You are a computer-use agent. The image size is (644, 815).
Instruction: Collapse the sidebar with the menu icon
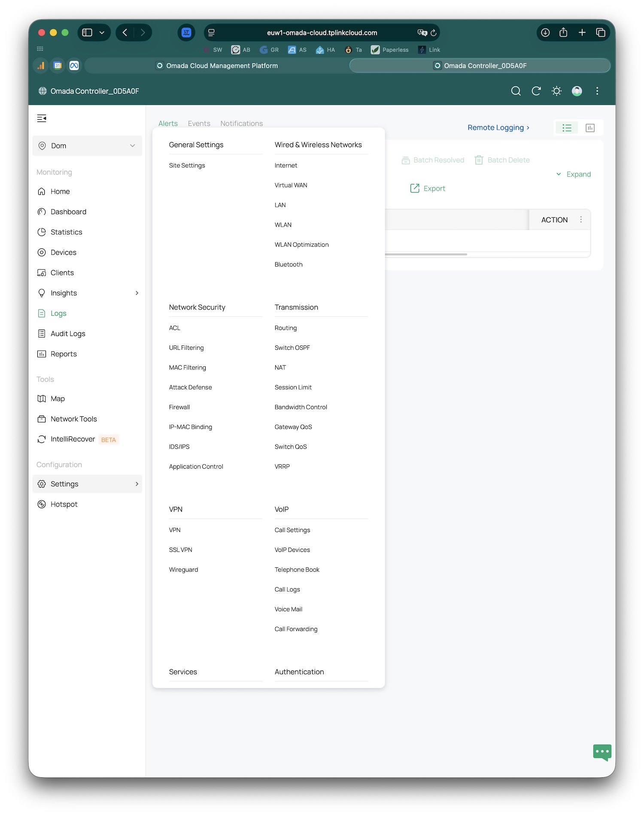click(42, 118)
